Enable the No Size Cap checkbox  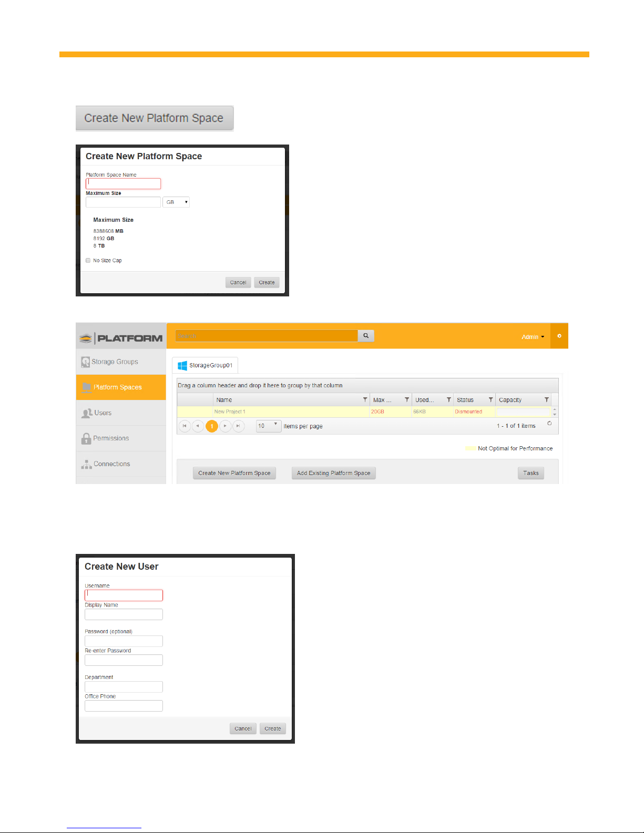(88, 261)
